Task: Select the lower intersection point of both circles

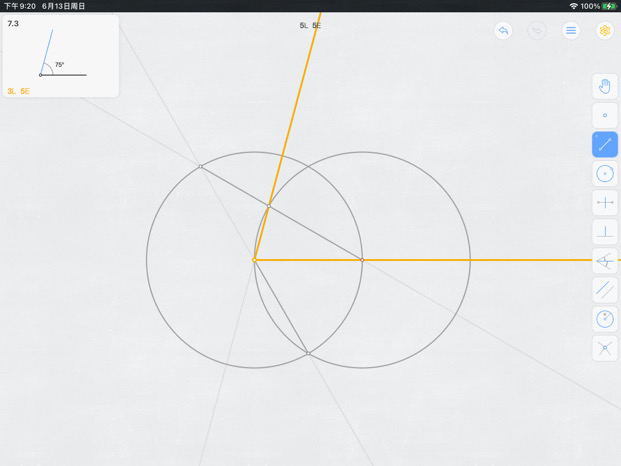Action: (x=308, y=353)
